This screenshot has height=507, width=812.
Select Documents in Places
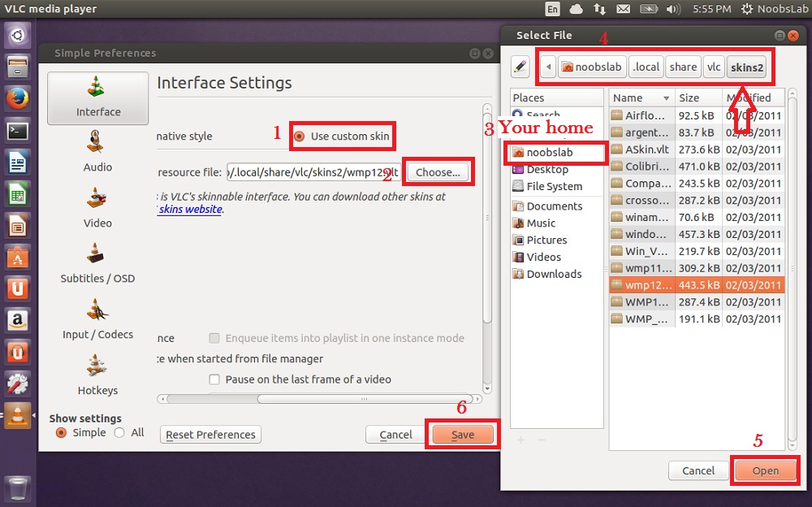[x=557, y=206]
